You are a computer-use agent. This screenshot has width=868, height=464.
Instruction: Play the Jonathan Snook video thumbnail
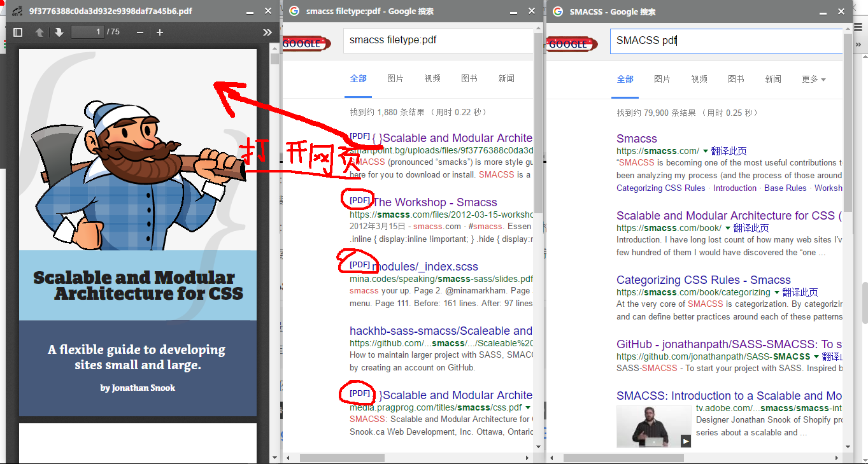tap(654, 426)
